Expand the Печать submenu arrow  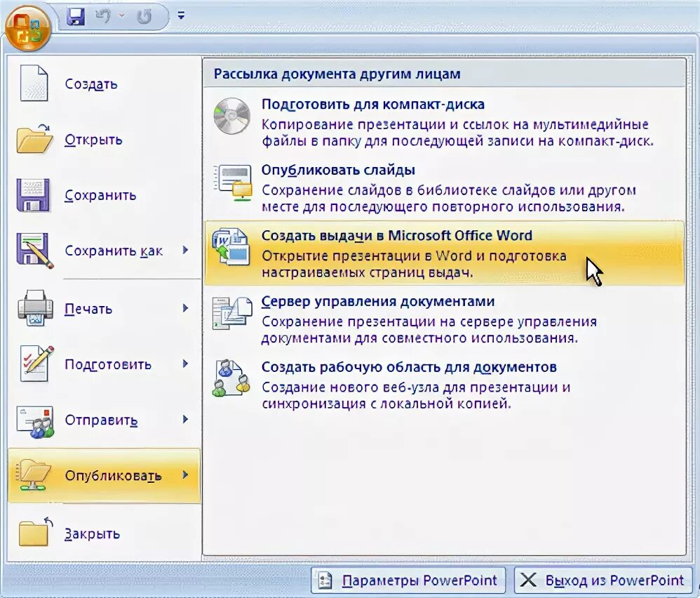(185, 308)
